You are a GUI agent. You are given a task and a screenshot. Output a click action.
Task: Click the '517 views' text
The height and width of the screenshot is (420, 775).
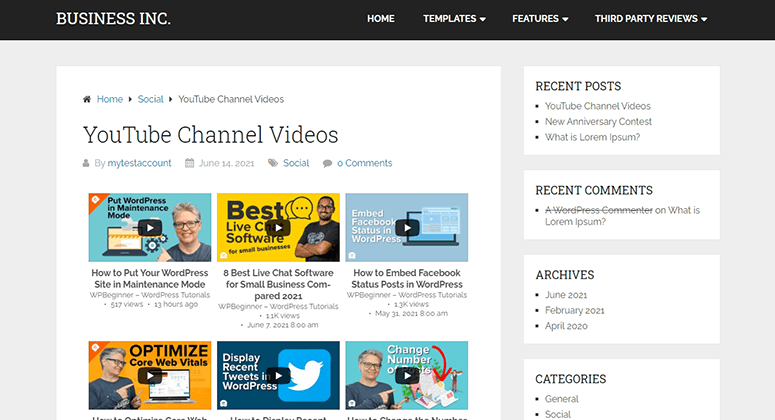(x=127, y=305)
